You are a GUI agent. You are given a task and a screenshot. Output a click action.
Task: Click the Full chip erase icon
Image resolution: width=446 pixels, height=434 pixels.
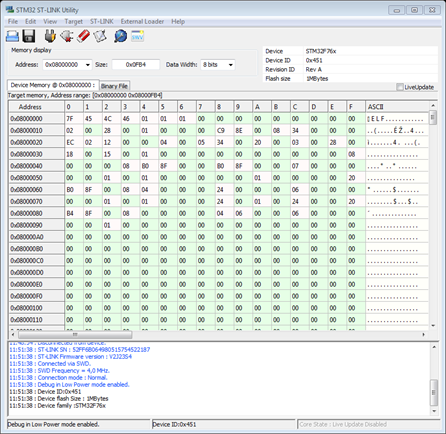(x=83, y=36)
